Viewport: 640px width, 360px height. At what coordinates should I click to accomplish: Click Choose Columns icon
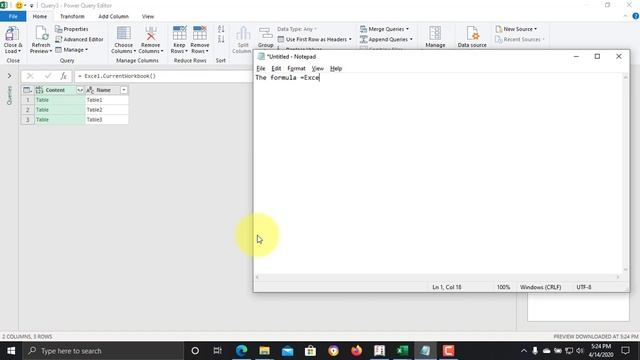(124, 33)
